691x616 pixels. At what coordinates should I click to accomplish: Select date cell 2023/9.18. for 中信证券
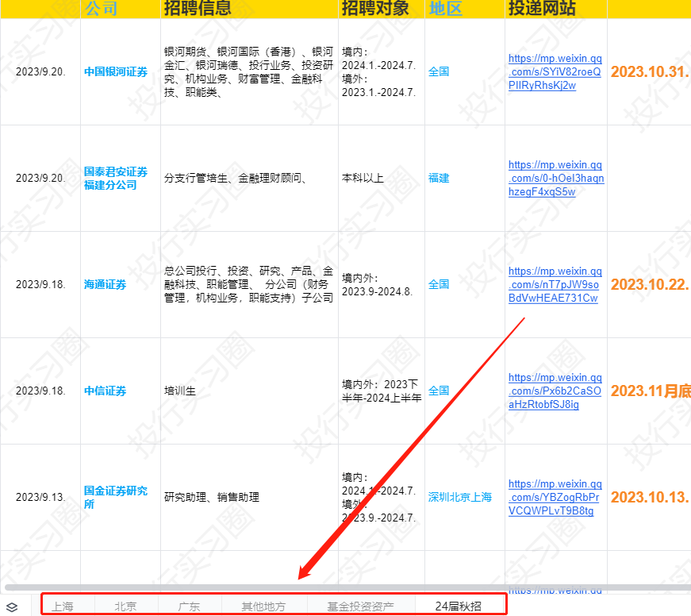pyautogui.click(x=40, y=391)
